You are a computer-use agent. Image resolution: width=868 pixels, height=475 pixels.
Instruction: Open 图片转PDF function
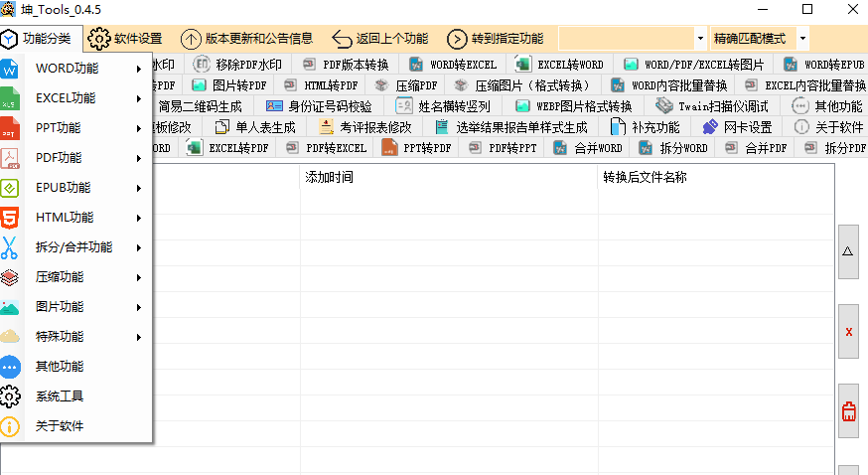coord(229,85)
